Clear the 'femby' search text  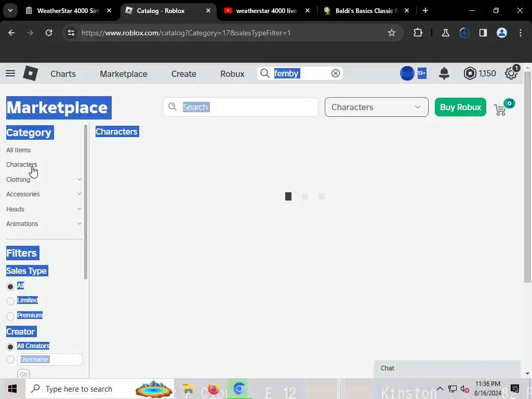click(335, 73)
